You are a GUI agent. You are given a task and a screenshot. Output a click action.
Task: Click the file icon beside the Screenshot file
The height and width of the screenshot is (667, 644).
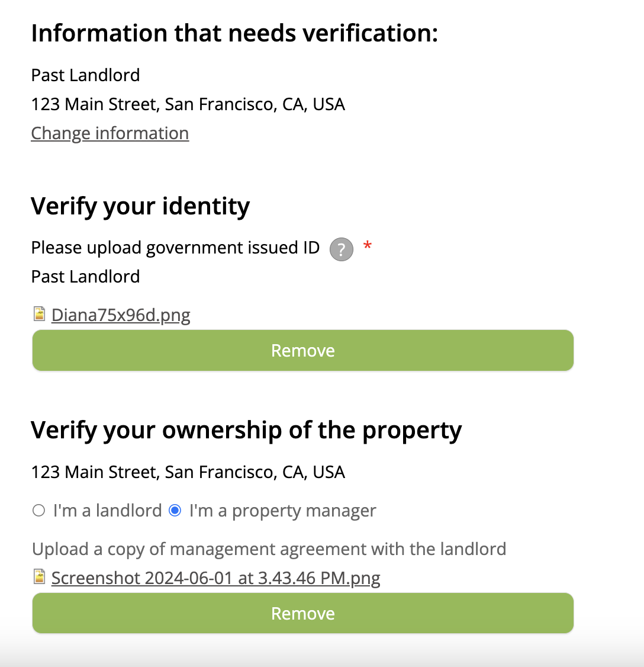39,577
